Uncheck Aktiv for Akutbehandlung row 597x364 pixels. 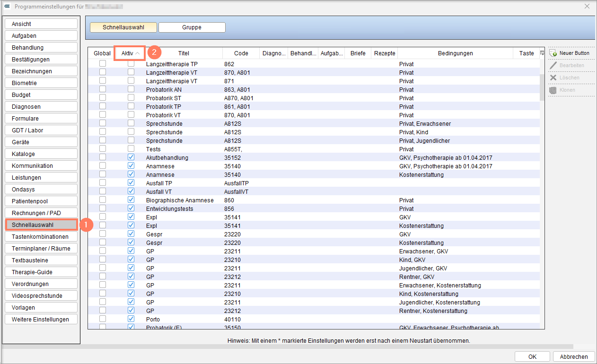[131, 157]
